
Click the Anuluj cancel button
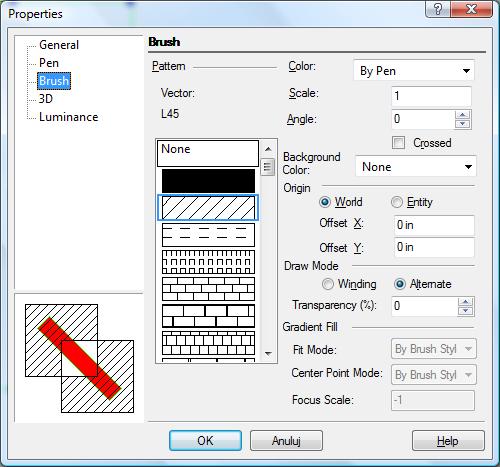click(286, 441)
